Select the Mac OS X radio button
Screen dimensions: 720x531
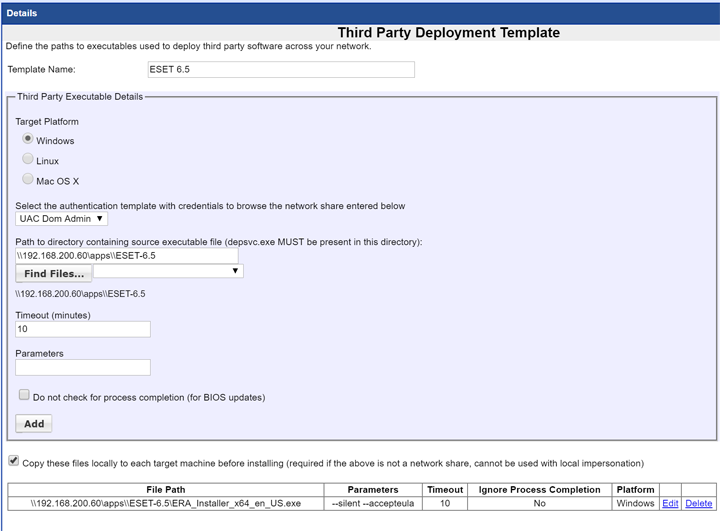[x=28, y=180]
